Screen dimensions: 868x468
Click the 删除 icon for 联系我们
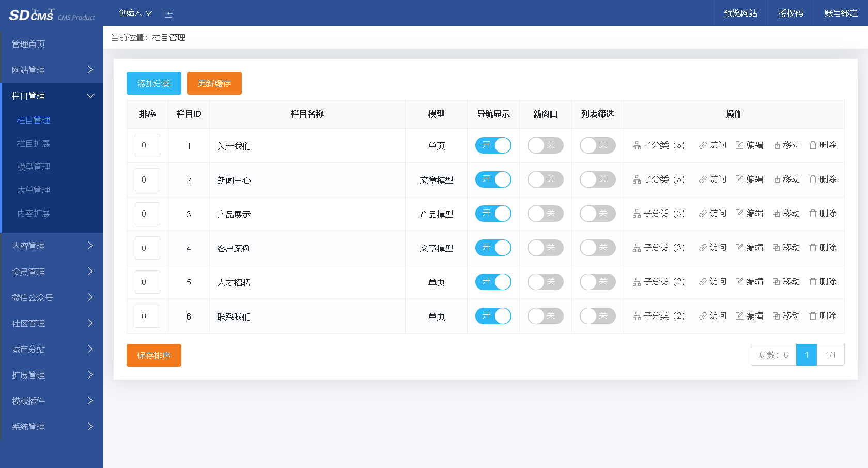[x=822, y=316]
